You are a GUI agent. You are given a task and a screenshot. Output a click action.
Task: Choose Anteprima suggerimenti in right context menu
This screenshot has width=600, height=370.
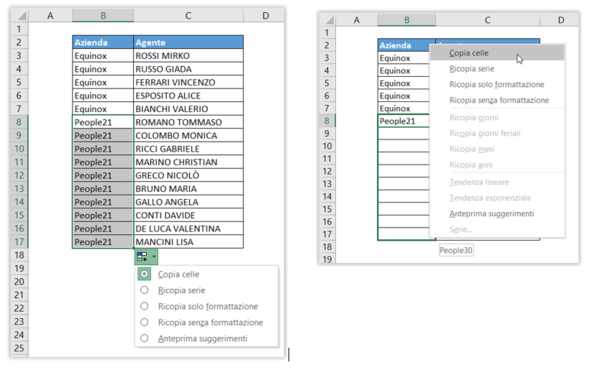[497, 214]
